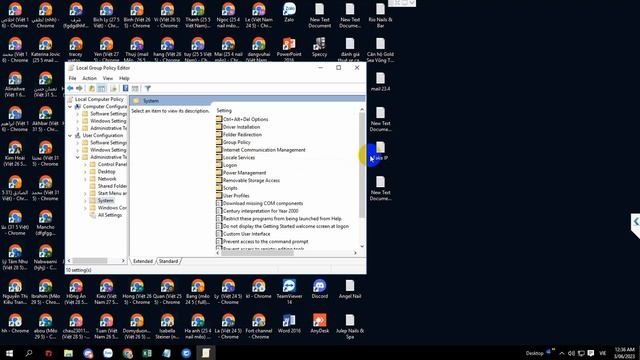The image size is (640, 360).
Task: Select Restrict programs launched from Help setting
Action: (x=279, y=219)
